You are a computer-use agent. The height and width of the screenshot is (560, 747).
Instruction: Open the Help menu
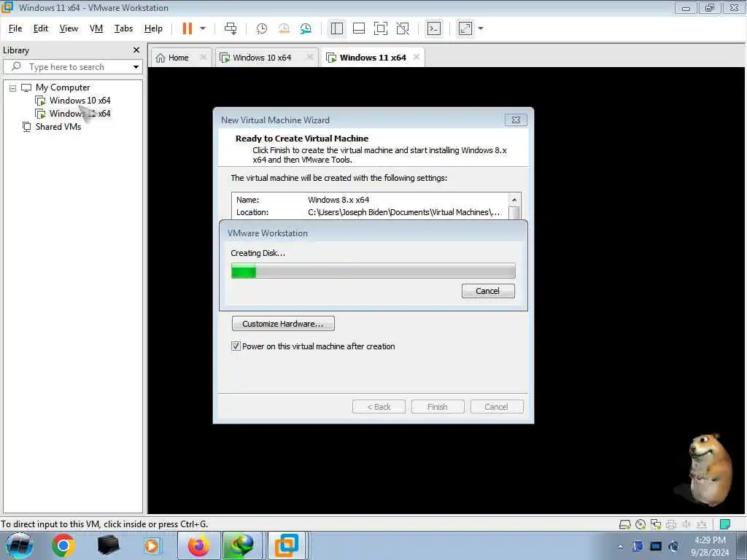pos(153,28)
